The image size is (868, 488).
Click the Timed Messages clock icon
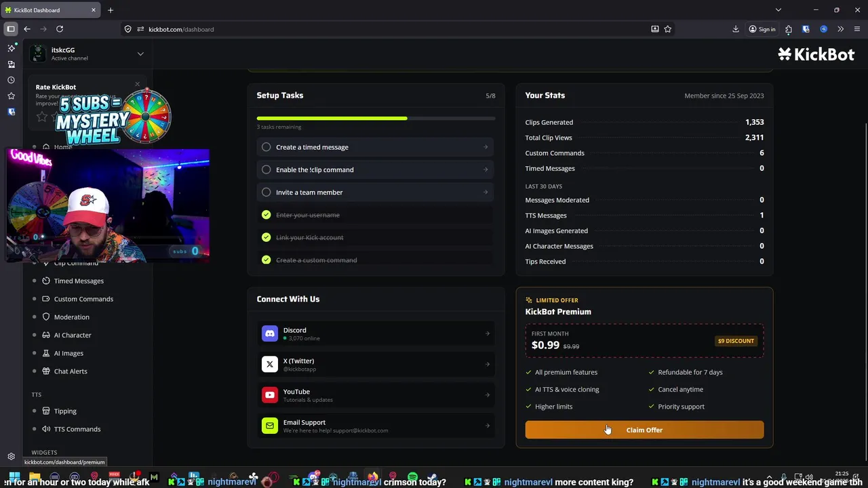46,281
